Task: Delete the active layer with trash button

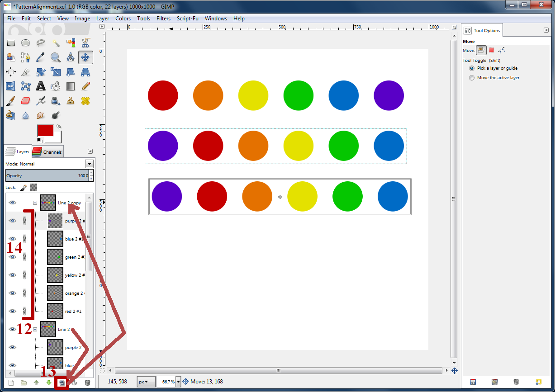Action: coord(87,382)
